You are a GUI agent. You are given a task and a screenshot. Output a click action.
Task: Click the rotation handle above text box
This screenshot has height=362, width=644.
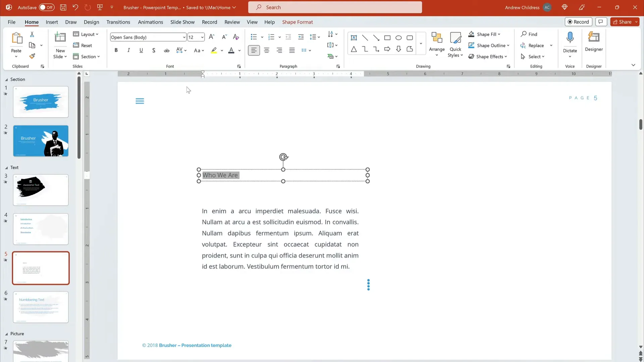click(x=283, y=157)
